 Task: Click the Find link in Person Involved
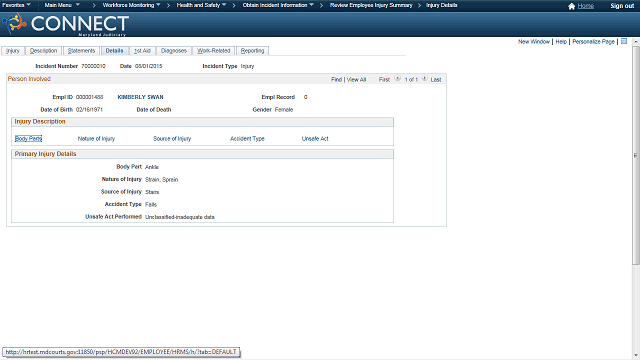336,80
